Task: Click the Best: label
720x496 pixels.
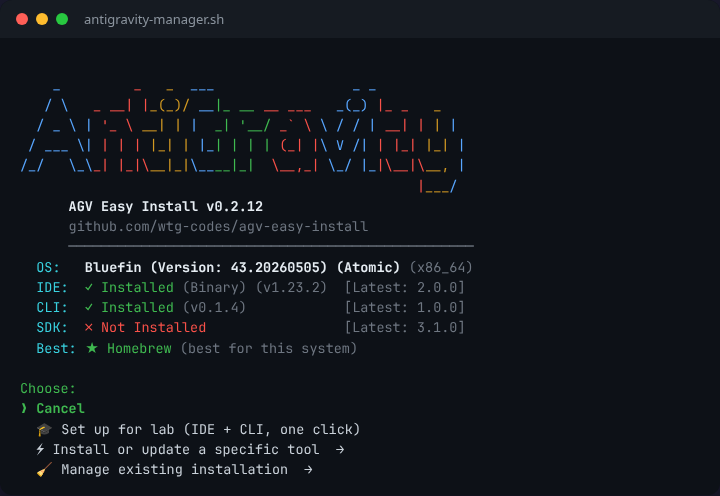Action: (56, 349)
